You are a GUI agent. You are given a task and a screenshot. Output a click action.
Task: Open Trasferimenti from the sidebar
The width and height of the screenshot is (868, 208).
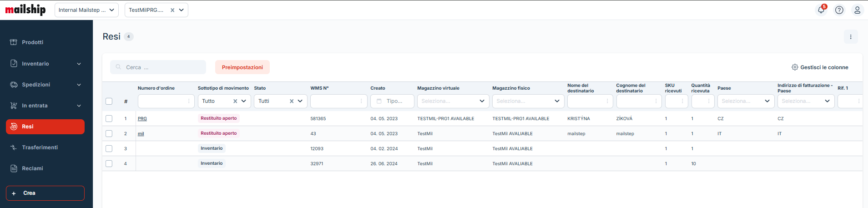coord(40,147)
